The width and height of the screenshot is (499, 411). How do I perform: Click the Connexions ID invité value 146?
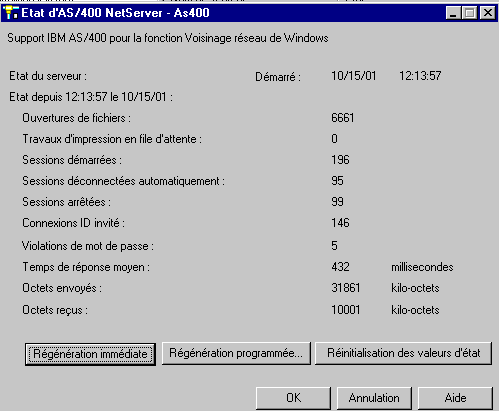340,223
